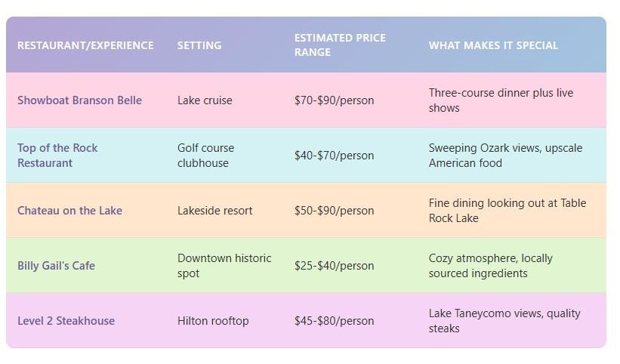Click the Estimated Price Range header

tap(340, 45)
